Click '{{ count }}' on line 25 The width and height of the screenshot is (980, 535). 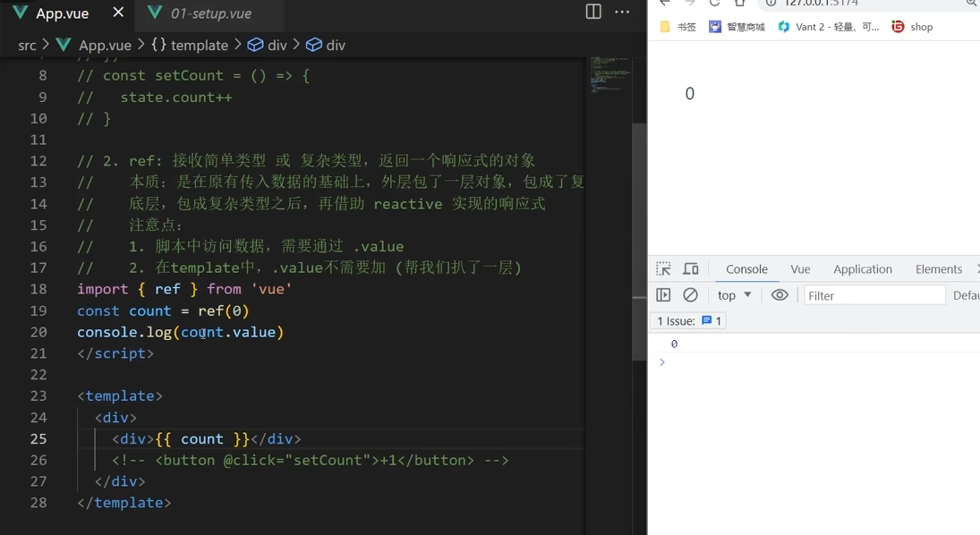click(202, 438)
